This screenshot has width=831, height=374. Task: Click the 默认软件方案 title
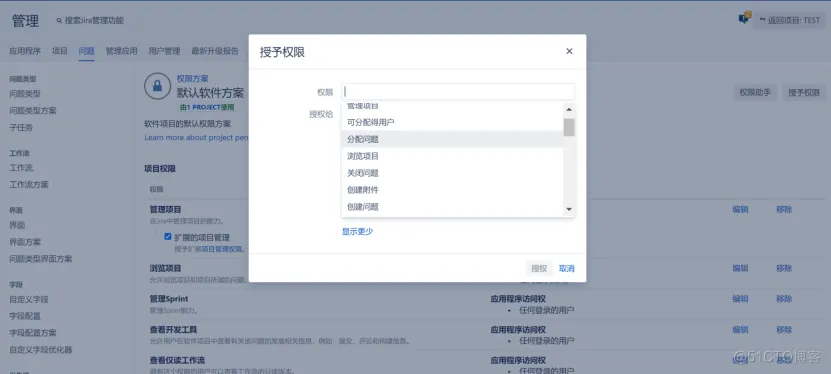click(210, 93)
